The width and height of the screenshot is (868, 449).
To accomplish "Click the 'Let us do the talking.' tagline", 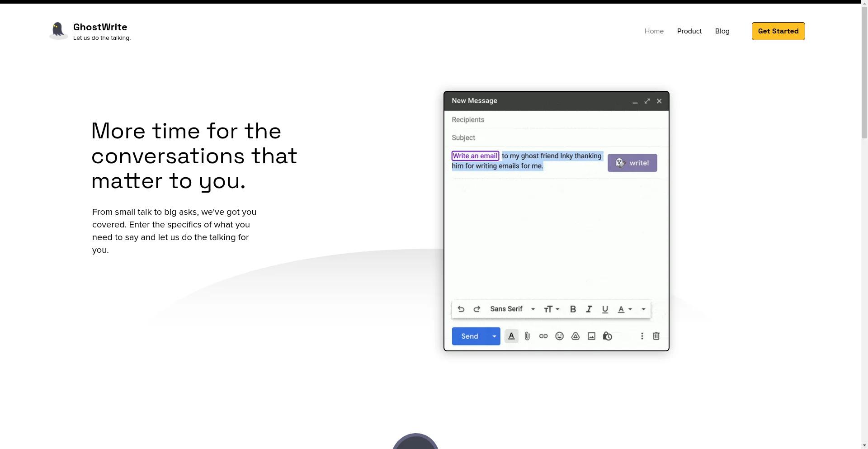I will pos(102,38).
